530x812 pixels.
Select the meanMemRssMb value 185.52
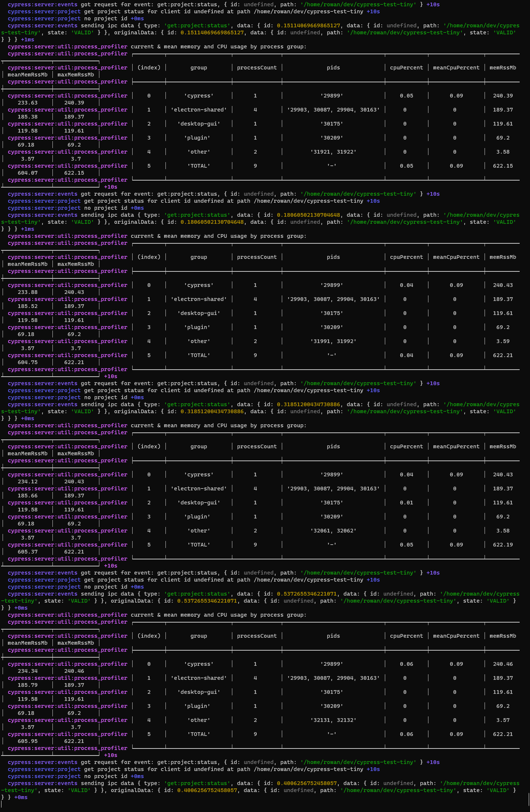pyautogui.click(x=28, y=306)
